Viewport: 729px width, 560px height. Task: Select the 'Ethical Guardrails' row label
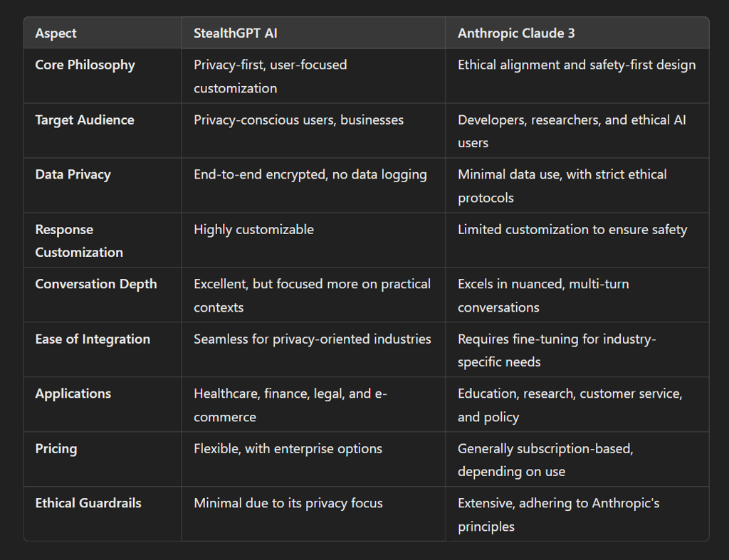coord(88,503)
